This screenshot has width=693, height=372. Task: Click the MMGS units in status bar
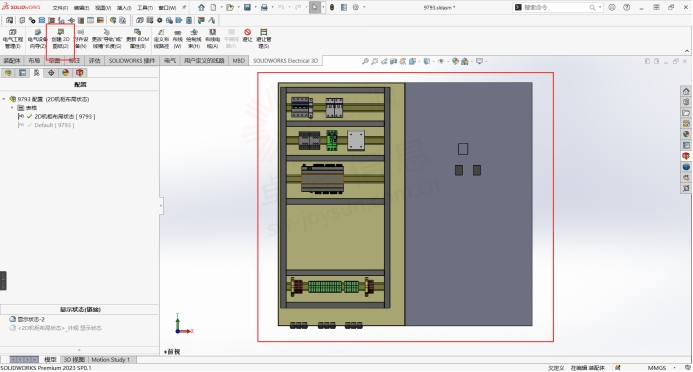(657, 368)
